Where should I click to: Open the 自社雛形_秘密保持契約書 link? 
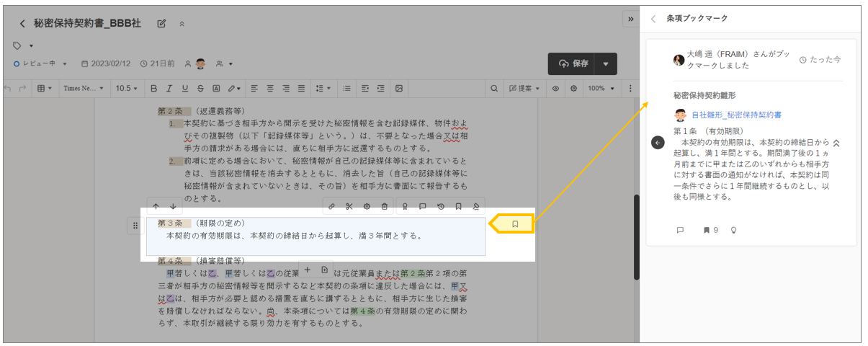point(736,115)
